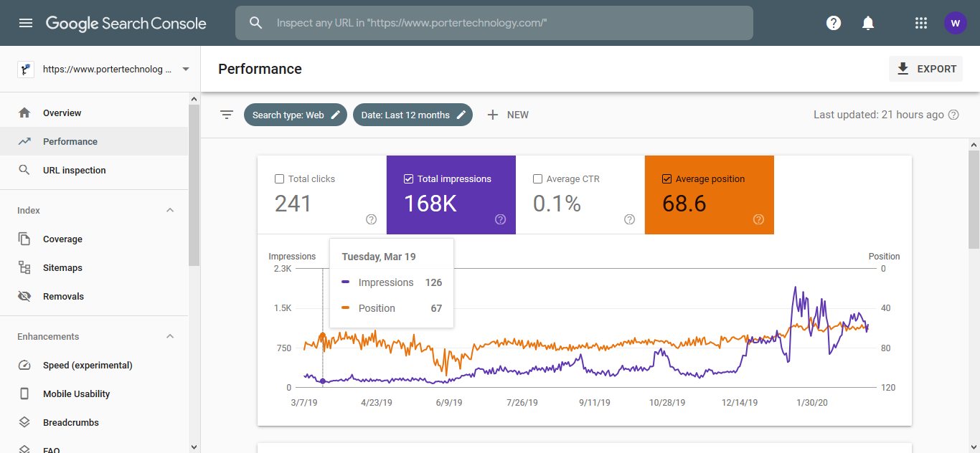Go to URL inspection

click(94, 170)
